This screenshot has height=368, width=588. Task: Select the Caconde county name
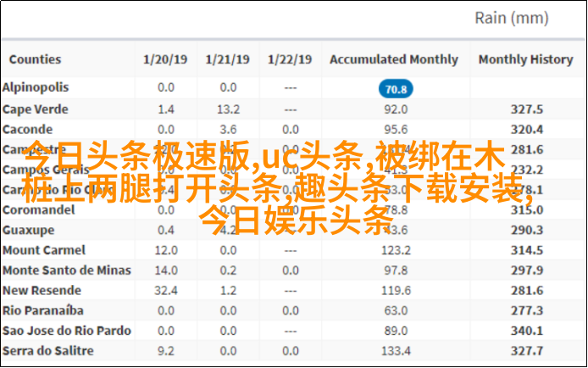click(27, 130)
